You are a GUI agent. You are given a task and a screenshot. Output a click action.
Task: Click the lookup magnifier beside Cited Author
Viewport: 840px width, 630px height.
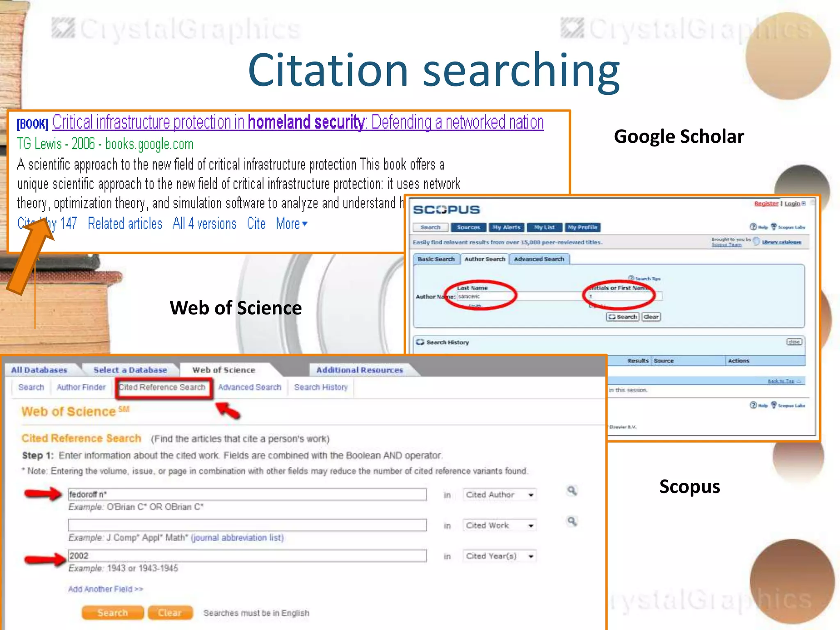(x=572, y=491)
